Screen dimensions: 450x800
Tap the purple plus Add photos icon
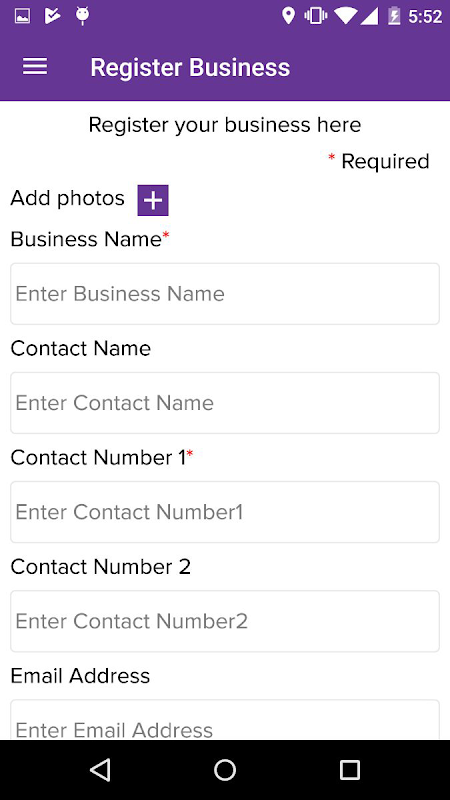tap(153, 201)
